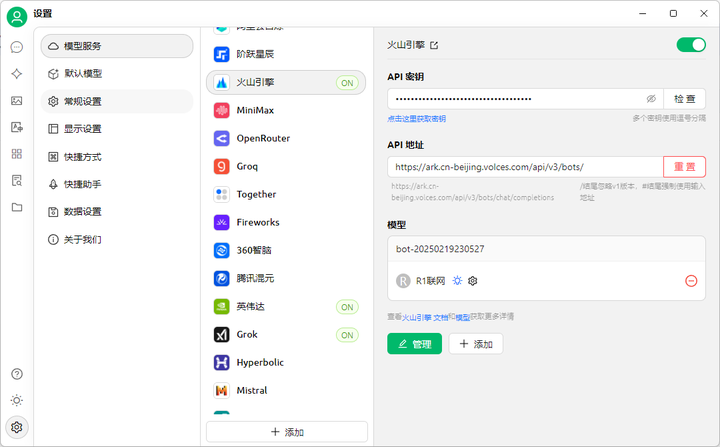This screenshot has height=447, width=720.
Task: Select the 腾讯混元 provider
Action: (x=286, y=278)
